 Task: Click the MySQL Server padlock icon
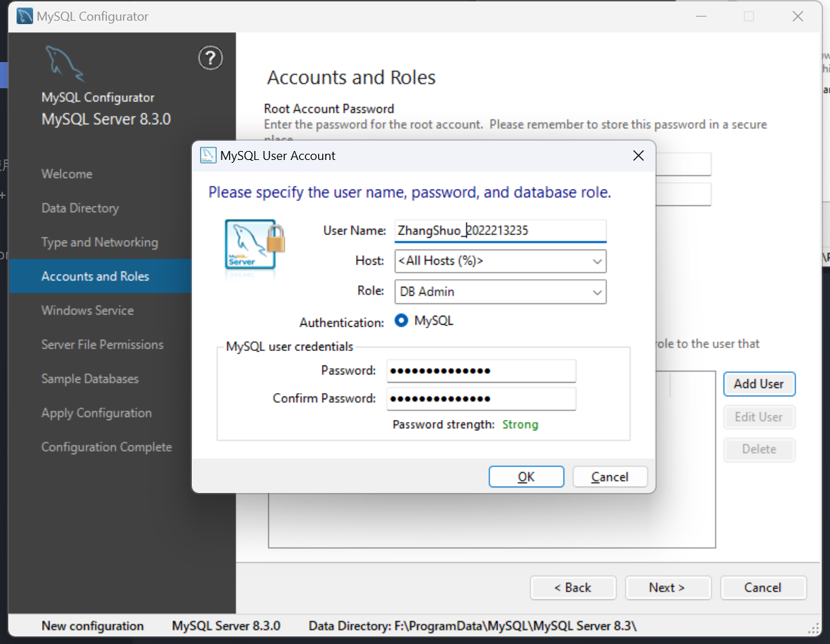coord(255,248)
